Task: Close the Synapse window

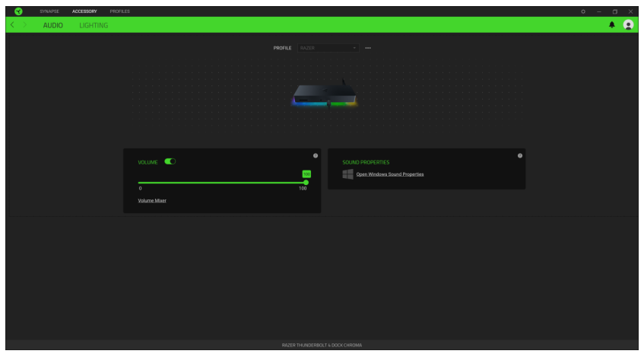Action: tap(630, 11)
